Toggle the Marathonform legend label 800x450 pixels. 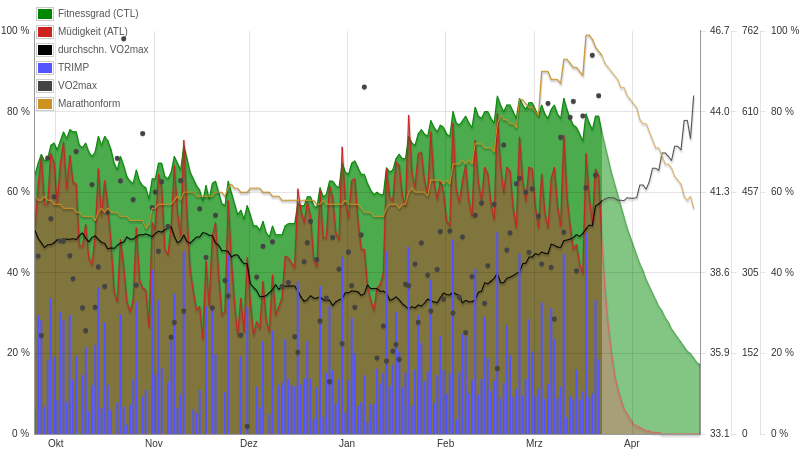pos(89,104)
